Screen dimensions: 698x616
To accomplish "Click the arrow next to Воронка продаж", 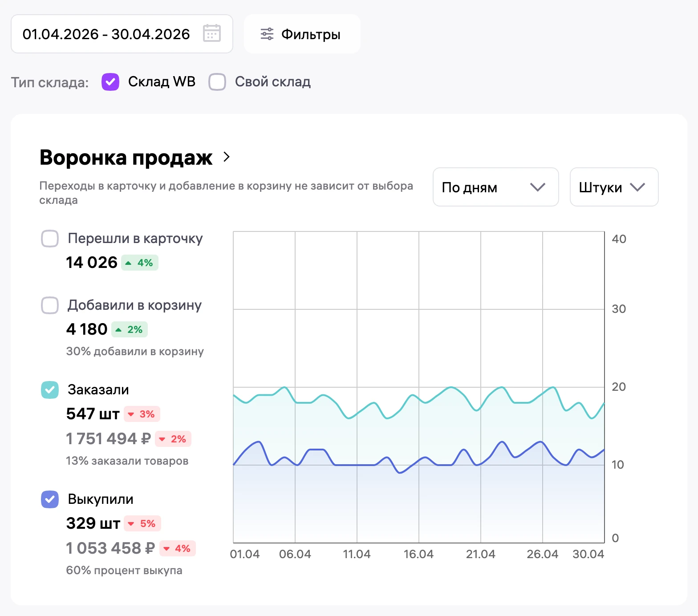I will (227, 157).
